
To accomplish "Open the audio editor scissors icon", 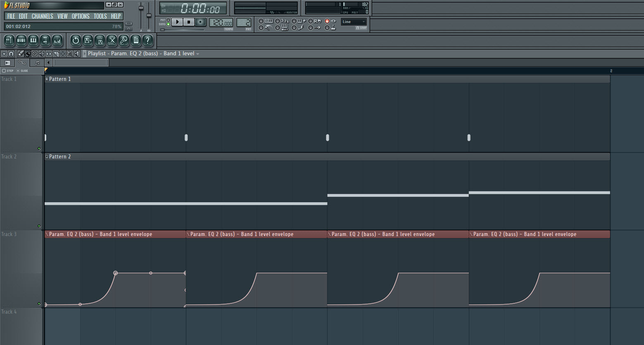I will coord(112,40).
